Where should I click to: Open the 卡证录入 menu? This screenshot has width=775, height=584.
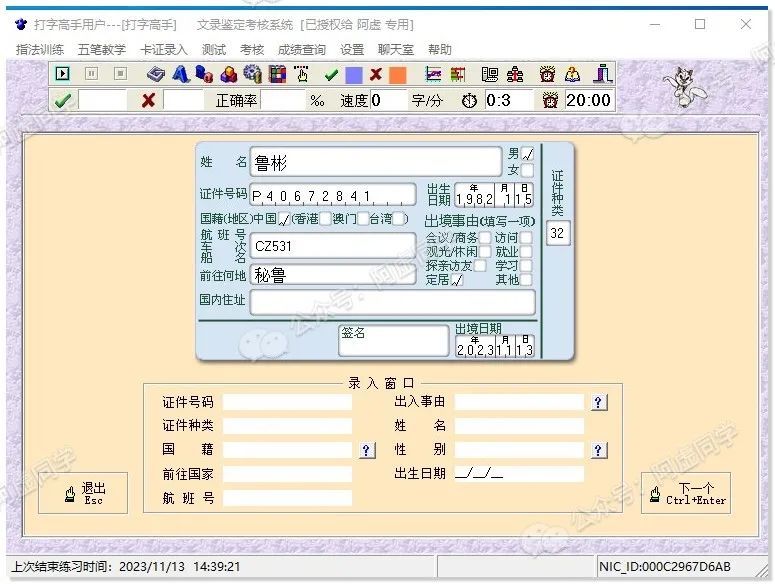coord(164,49)
